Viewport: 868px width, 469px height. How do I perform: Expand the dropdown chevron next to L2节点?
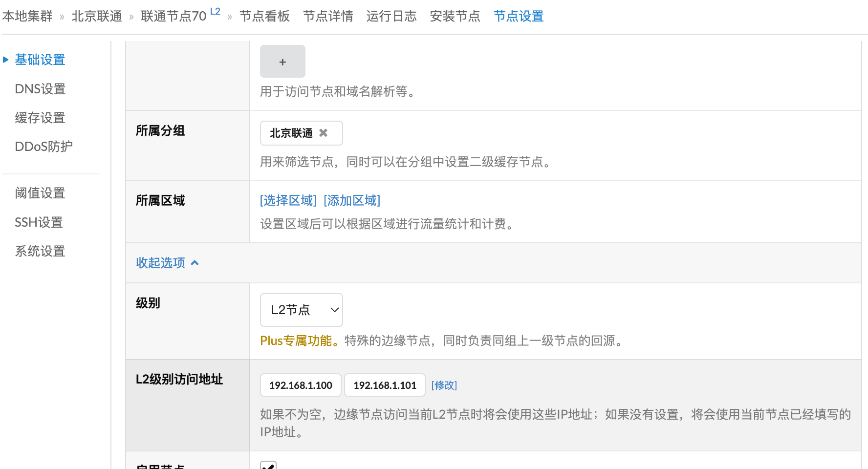pyautogui.click(x=334, y=310)
